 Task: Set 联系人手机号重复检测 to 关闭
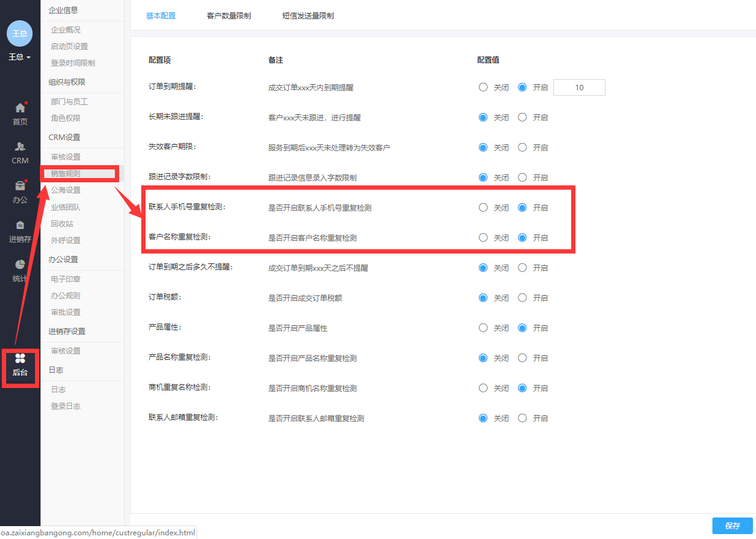[483, 207]
